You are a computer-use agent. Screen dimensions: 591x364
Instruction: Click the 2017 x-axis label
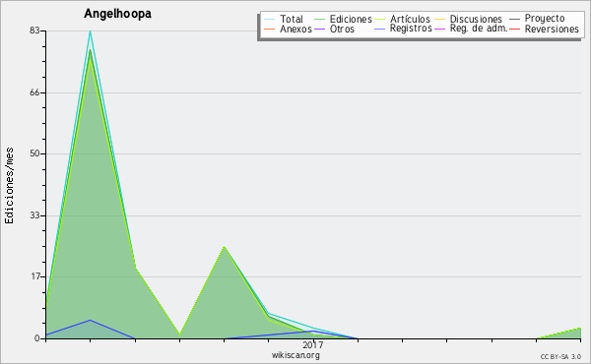[x=313, y=344]
